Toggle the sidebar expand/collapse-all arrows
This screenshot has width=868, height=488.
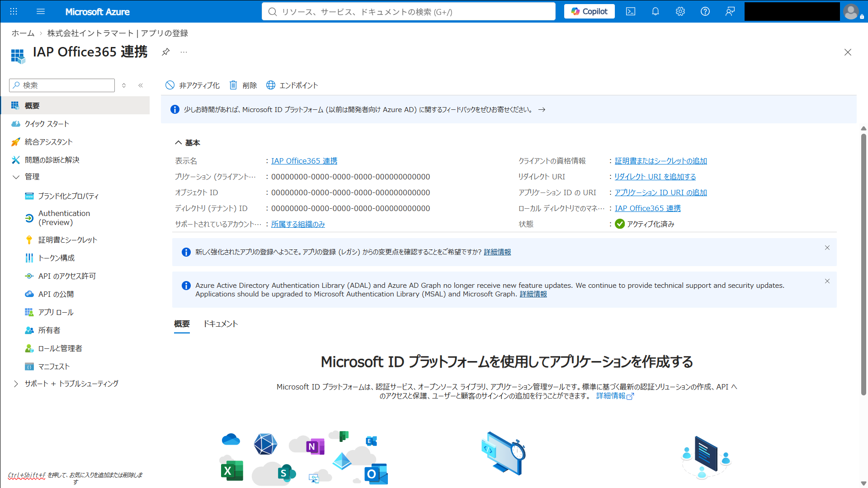[124, 85]
